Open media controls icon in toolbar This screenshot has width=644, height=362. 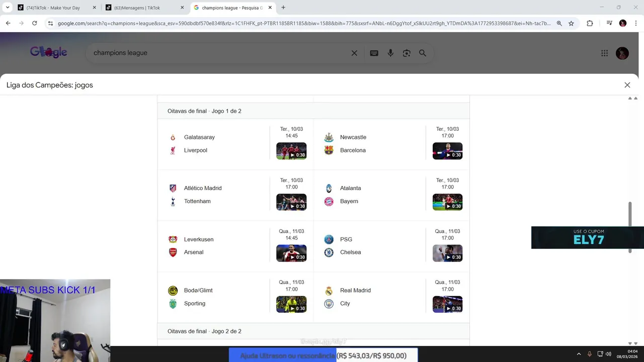click(609, 23)
